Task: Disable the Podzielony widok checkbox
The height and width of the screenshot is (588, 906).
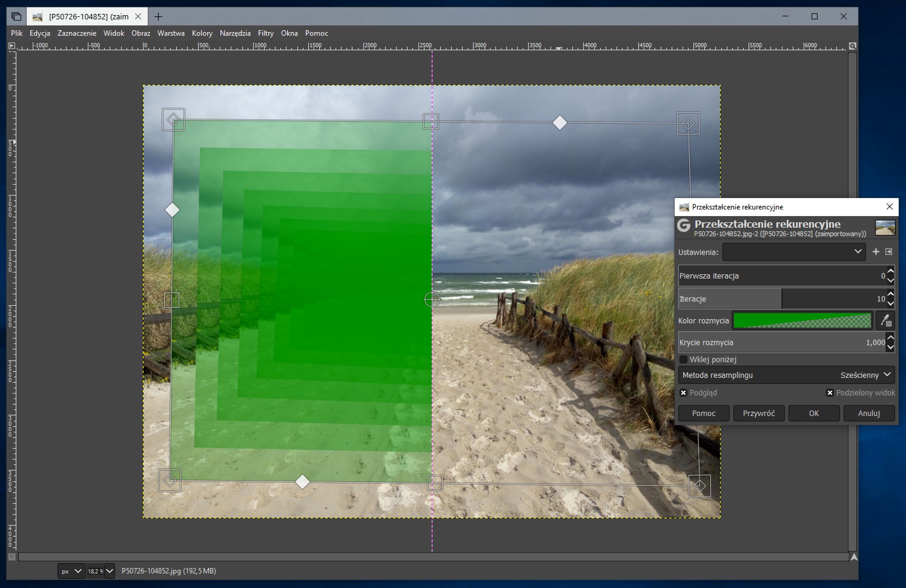Action: pyautogui.click(x=829, y=393)
